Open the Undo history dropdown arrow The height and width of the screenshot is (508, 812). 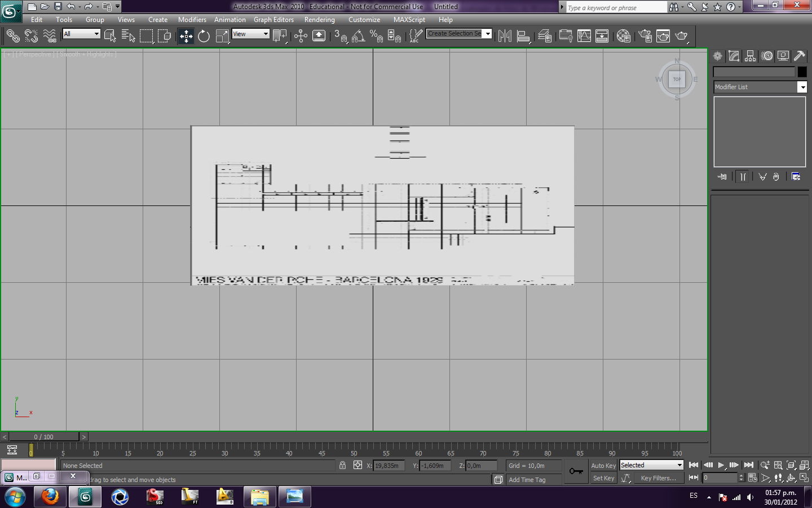pos(80,7)
